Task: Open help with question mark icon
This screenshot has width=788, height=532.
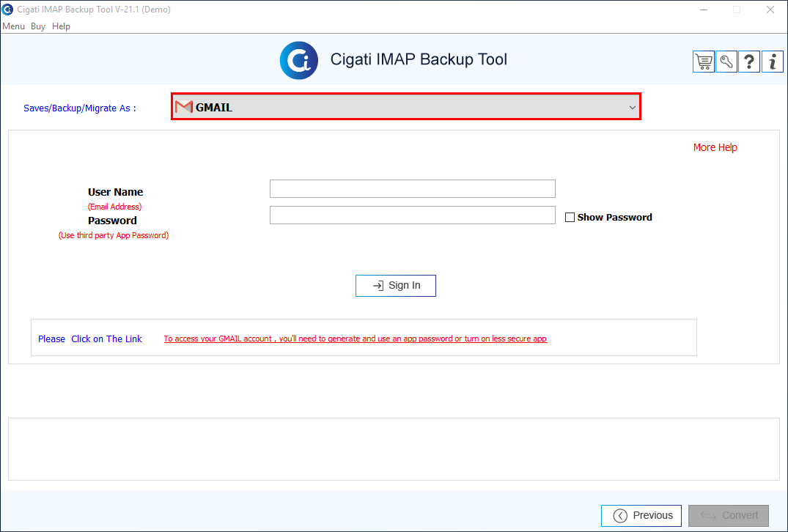Action: [749, 62]
